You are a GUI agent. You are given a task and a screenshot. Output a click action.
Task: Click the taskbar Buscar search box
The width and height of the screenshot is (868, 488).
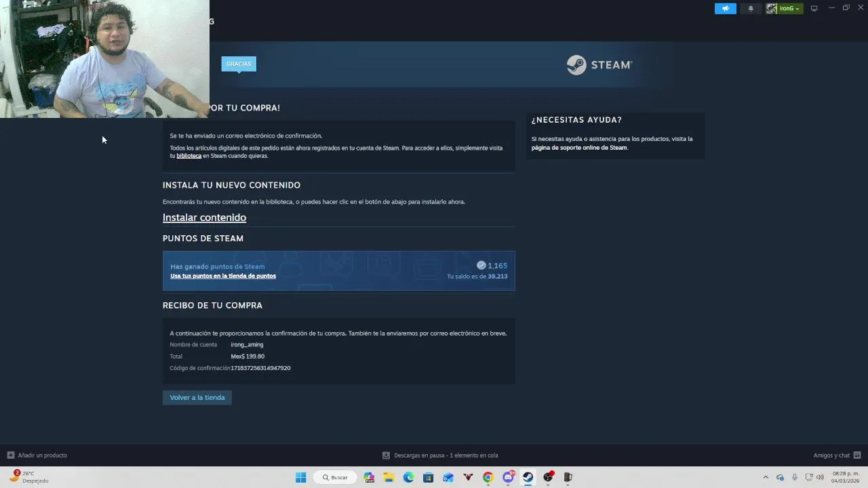coord(335,477)
